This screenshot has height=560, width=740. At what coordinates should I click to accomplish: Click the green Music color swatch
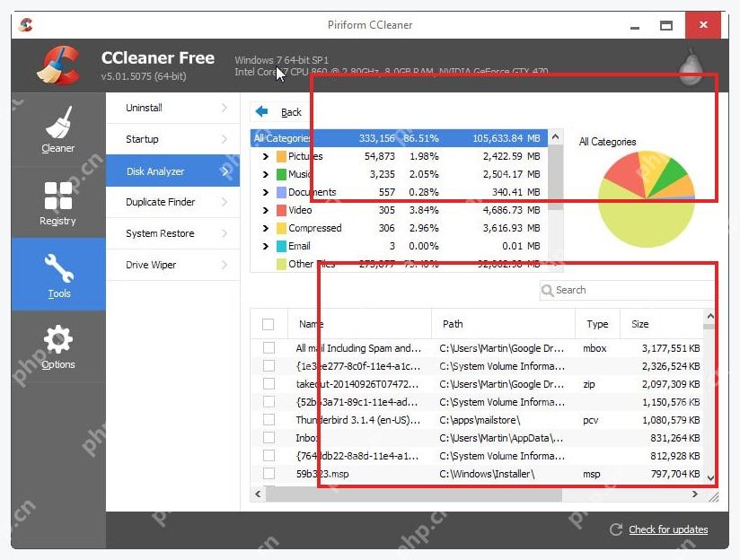point(281,174)
